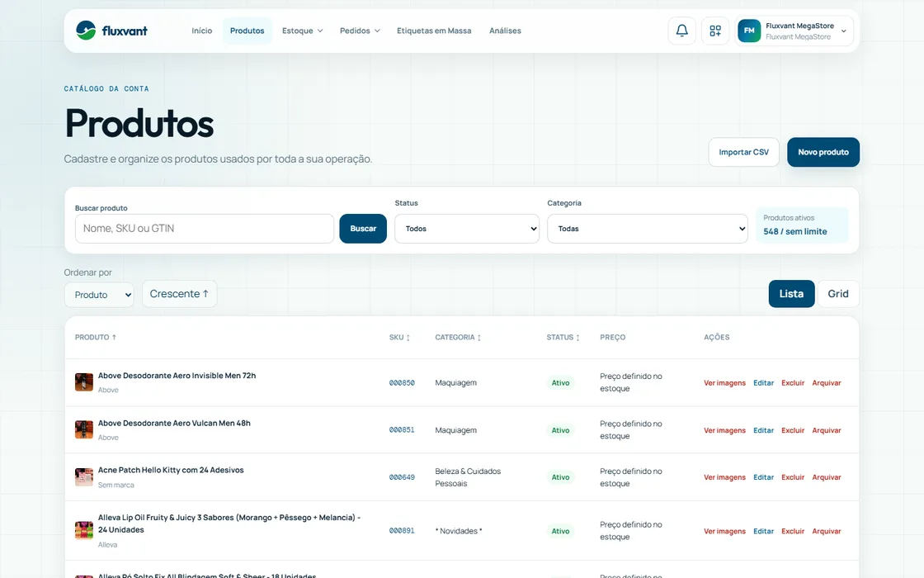
Task: Click the FM account avatar
Action: tap(749, 31)
